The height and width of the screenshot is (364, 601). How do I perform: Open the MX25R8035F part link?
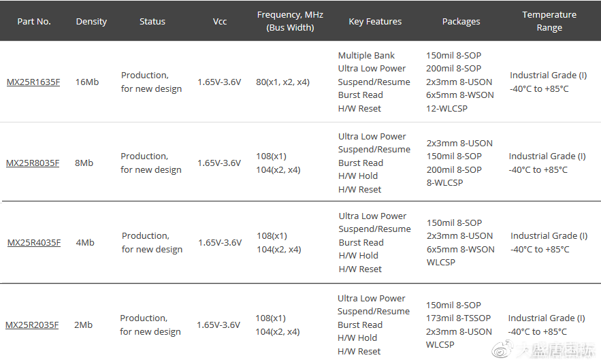[x=33, y=163]
